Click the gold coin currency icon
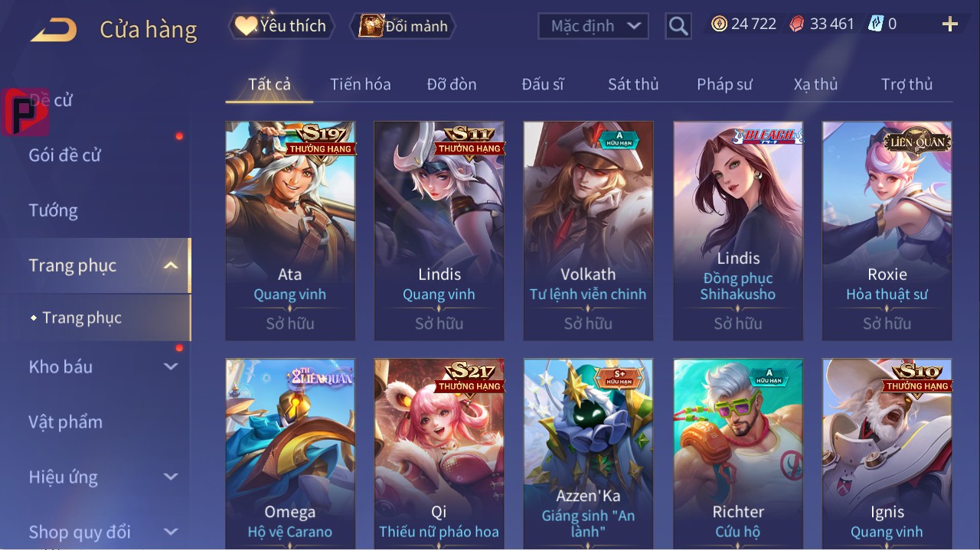The image size is (980, 550). tap(719, 24)
